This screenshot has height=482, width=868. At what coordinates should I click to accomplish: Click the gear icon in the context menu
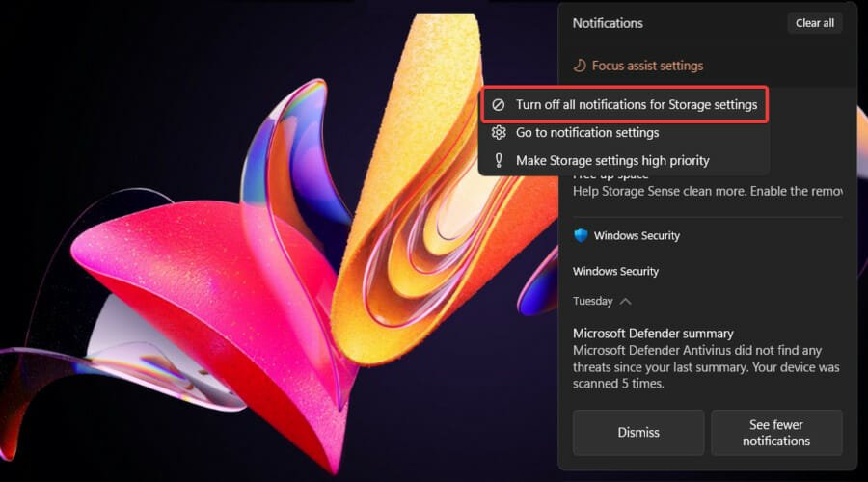point(499,132)
